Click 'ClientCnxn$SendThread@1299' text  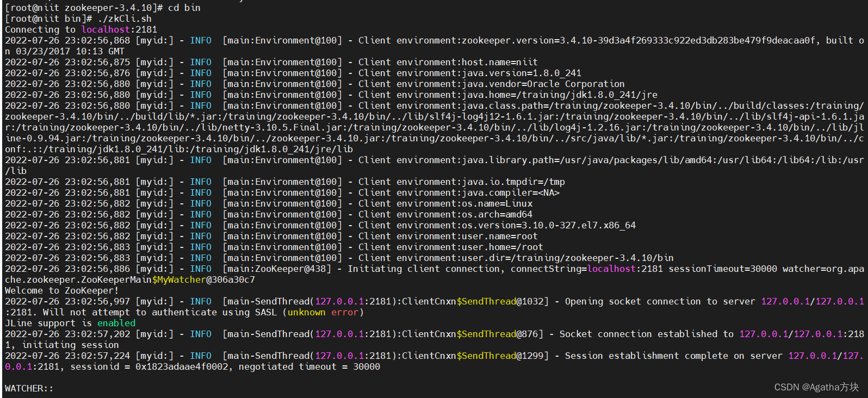pyautogui.click(x=475, y=356)
